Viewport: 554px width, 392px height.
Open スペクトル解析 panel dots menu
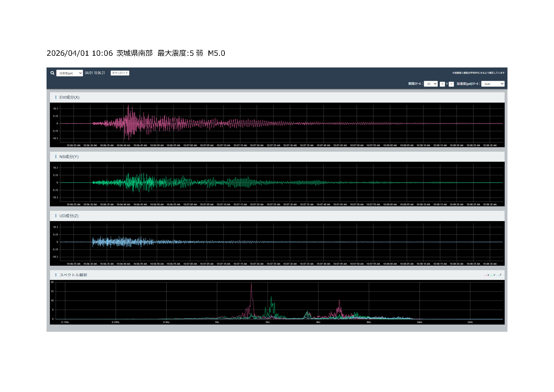[56, 275]
